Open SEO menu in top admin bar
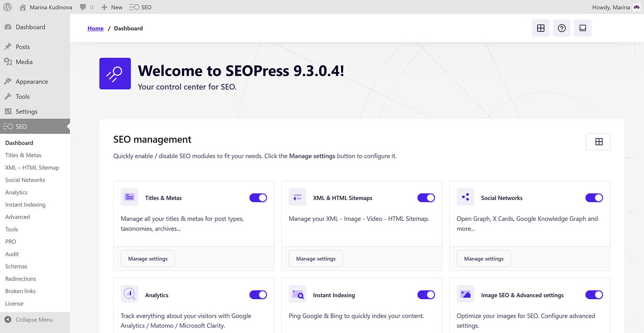Viewport: 644px width, 333px height. (x=140, y=7)
